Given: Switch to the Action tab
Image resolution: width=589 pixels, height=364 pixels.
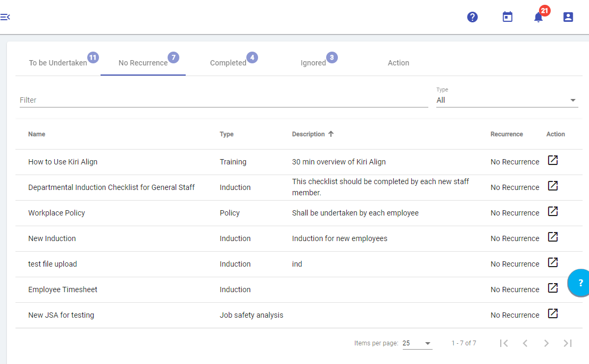Looking at the screenshot, I should 398,63.
